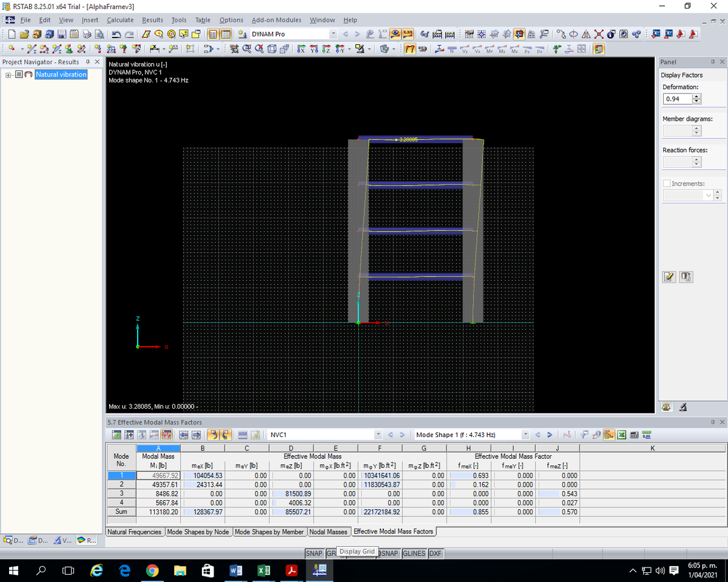Select Mode No. 3 row header
This screenshot has height=582, width=728.
pos(121,494)
